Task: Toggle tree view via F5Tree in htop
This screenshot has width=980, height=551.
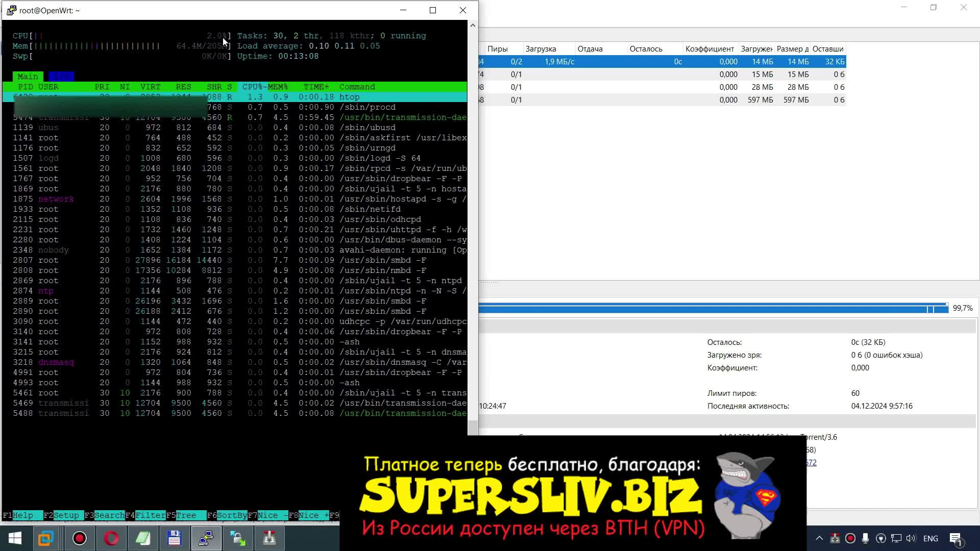Action: point(185,515)
